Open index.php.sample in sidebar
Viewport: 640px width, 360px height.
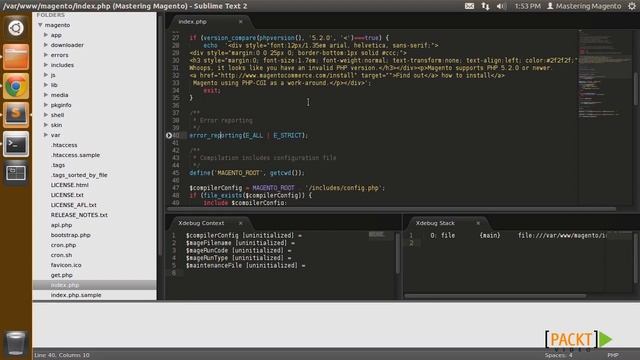point(76,295)
